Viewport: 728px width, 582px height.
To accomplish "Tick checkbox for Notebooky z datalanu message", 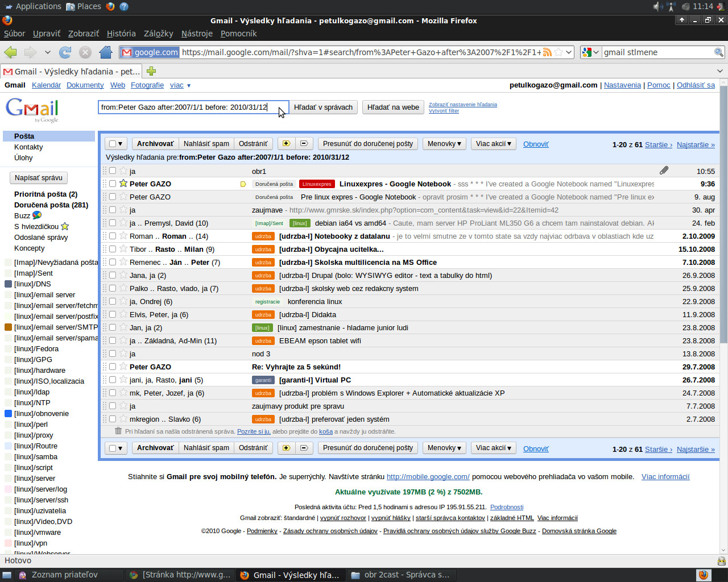I will [113, 236].
